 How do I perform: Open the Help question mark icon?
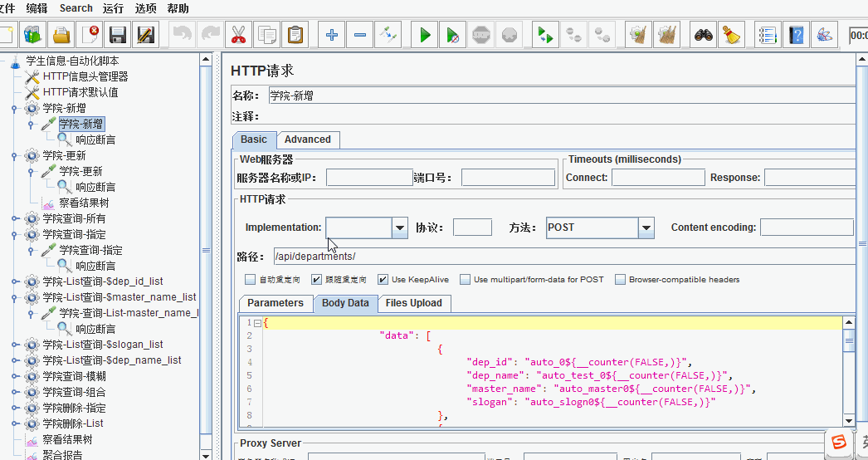(x=796, y=35)
